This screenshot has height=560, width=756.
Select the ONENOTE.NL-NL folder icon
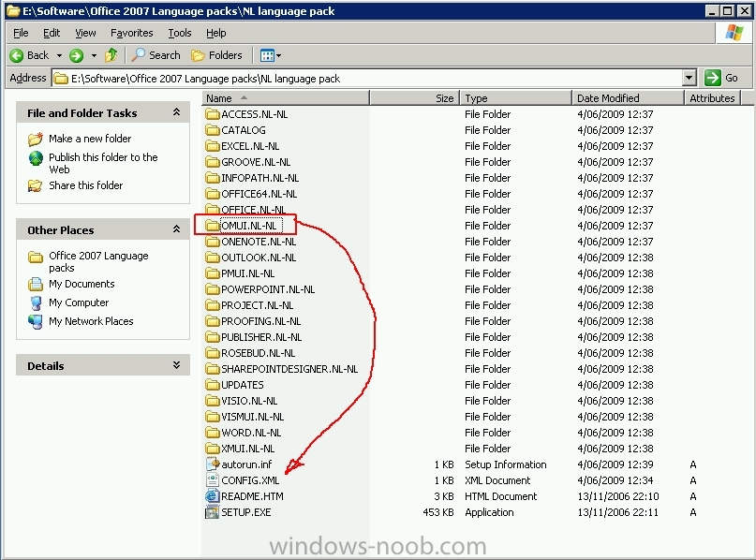(x=212, y=242)
